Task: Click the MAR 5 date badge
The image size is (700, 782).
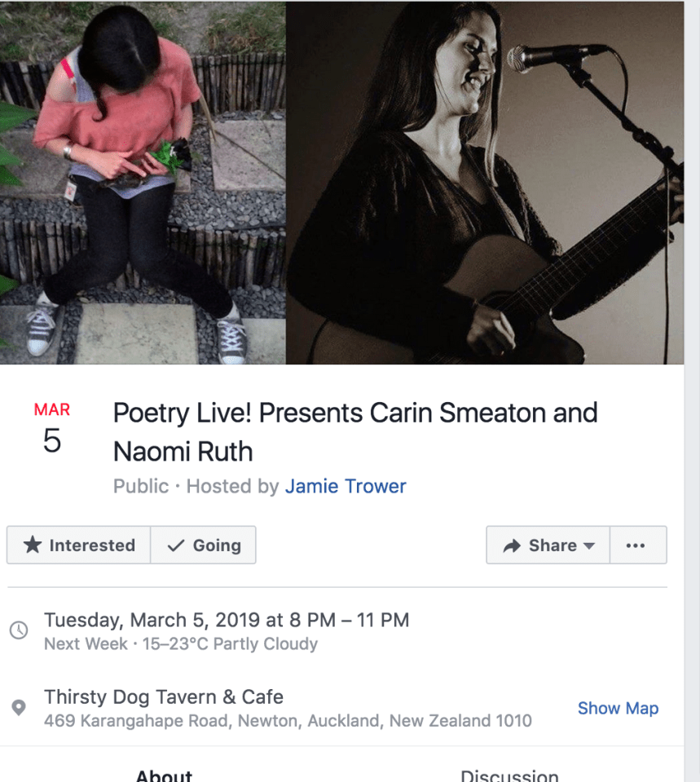Action: (52, 427)
